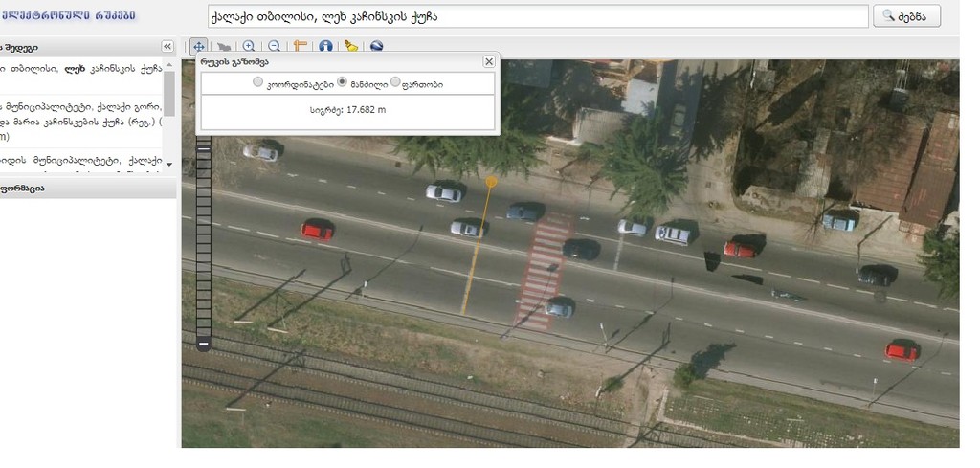Click the results list scroll-down arrow

click(169, 165)
